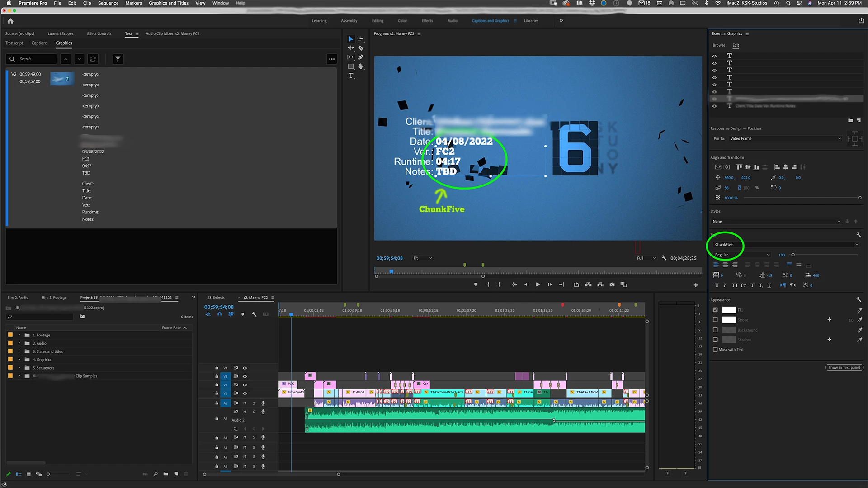Select the Selection tool arrow

(x=351, y=39)
